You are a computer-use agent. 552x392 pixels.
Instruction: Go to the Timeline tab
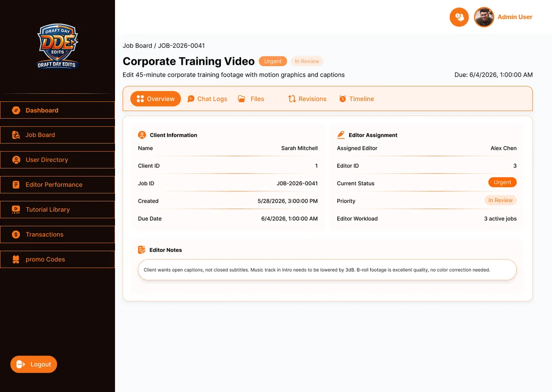[356, 99]
